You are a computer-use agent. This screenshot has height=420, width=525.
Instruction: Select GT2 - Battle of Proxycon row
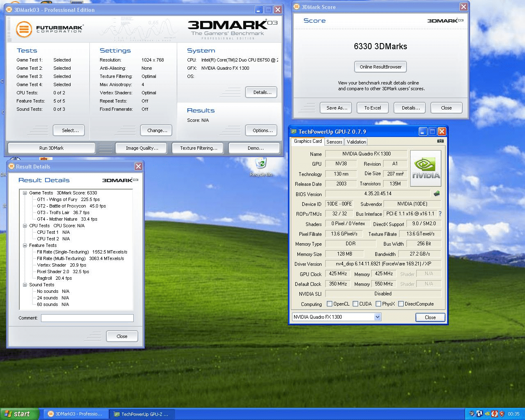[x=71, y=206]
